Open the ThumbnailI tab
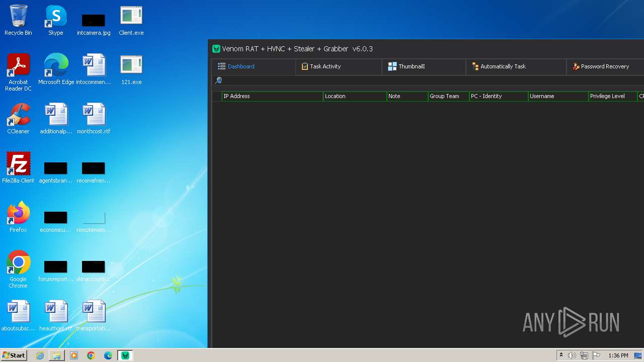The image size is (644, 362). tap(424, 66)
